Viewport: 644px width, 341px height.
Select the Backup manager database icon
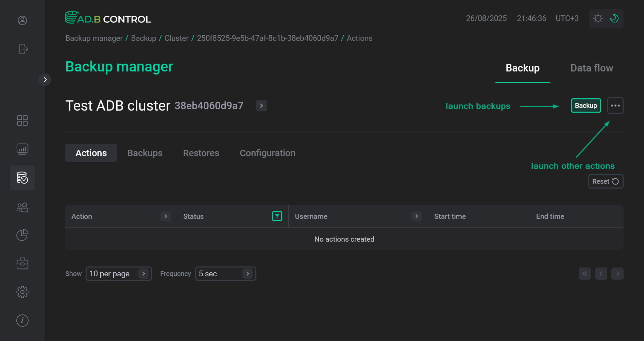22,177
